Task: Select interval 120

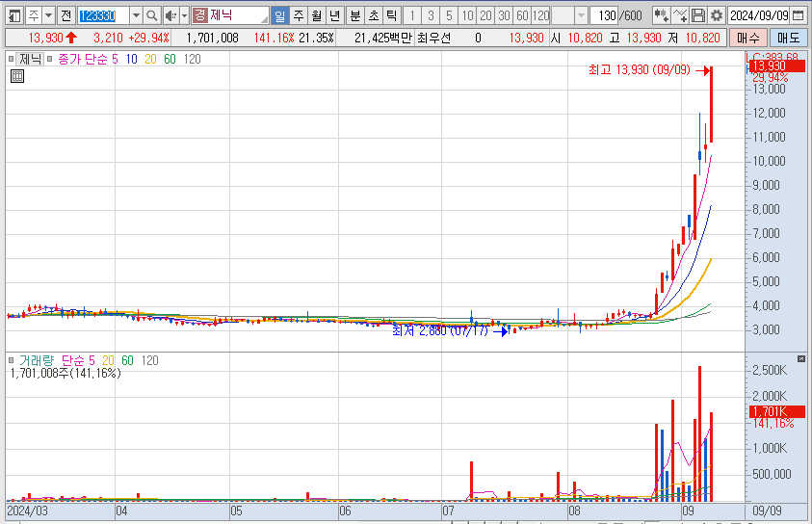Action: point(540,15)
